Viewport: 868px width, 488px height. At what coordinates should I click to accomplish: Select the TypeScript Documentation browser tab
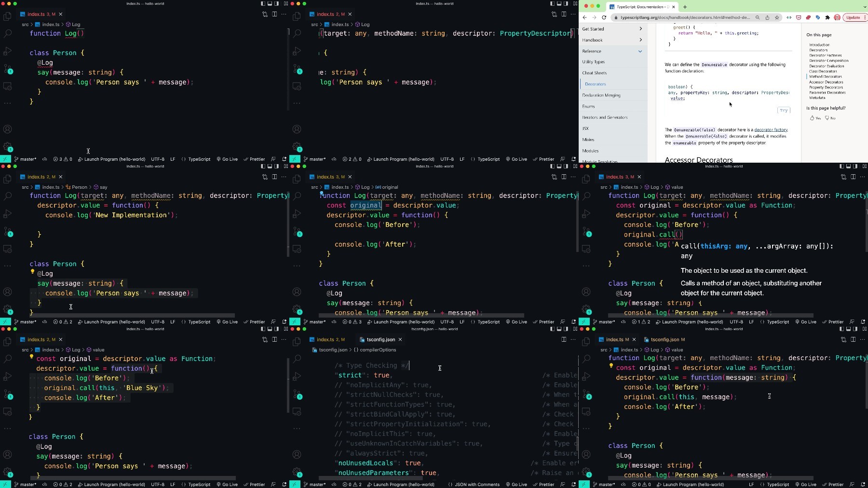click(x=641, y=7)
